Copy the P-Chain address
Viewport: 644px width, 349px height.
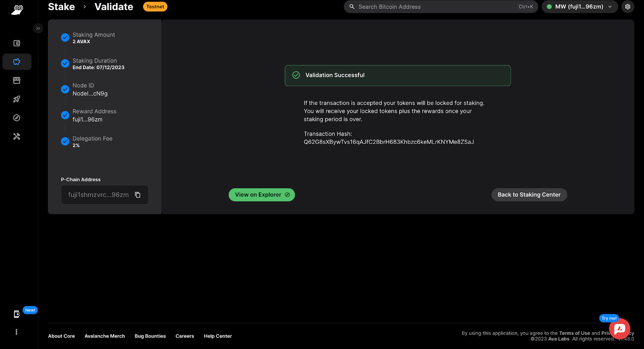(x=138, y=195)
